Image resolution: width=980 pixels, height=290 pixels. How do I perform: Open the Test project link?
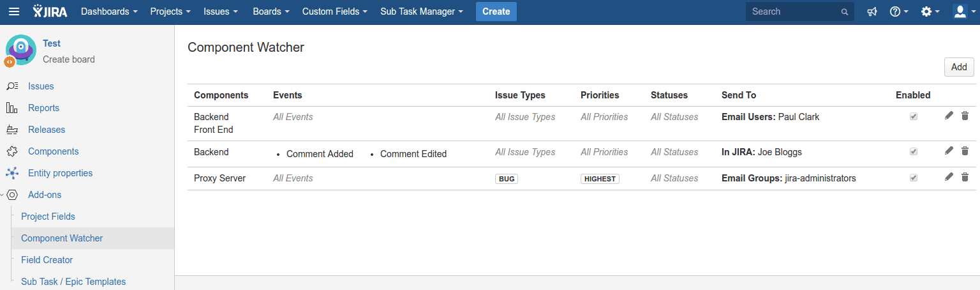52,43
